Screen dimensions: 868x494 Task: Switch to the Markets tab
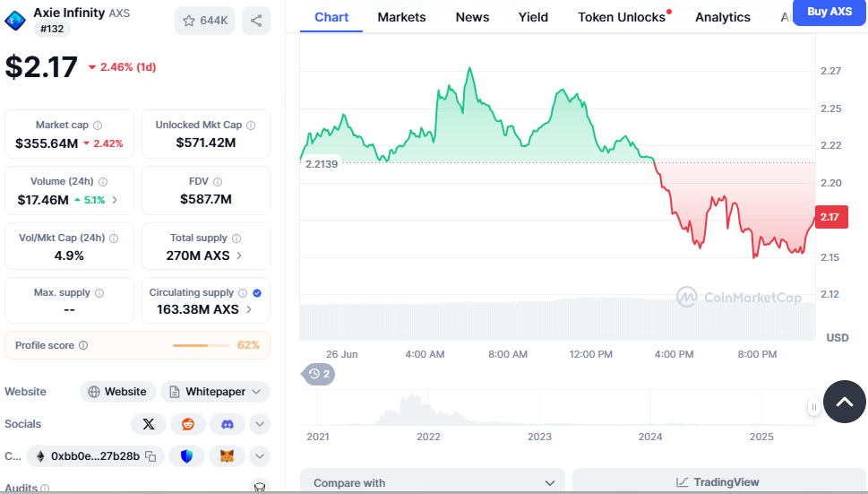tap(401, 17)
